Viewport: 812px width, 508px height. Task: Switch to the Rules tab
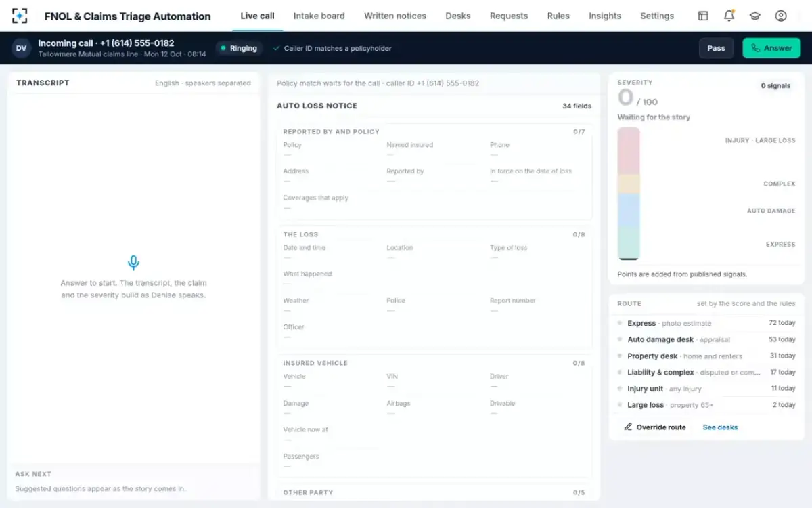558,16
